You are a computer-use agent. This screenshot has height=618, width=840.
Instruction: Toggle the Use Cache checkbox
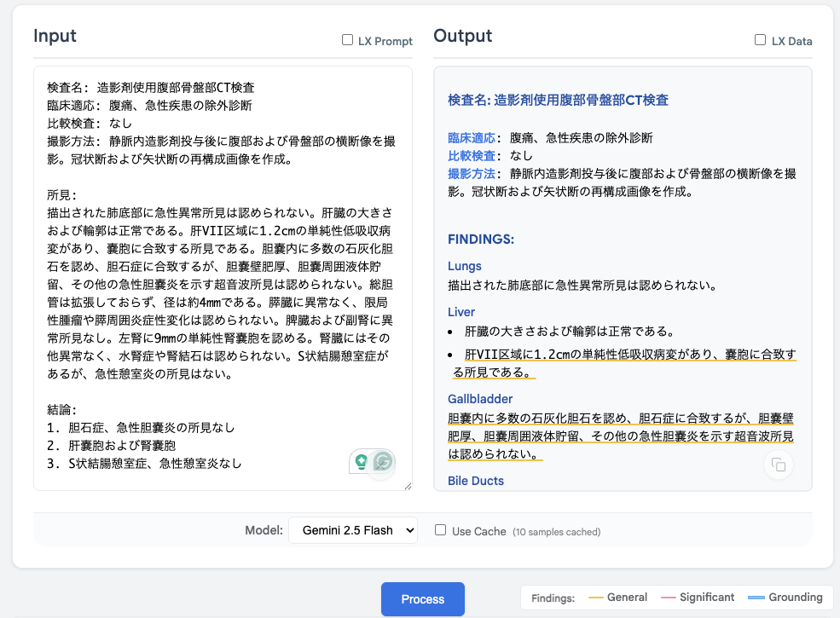pyautogui.click(x=440, y=530)
